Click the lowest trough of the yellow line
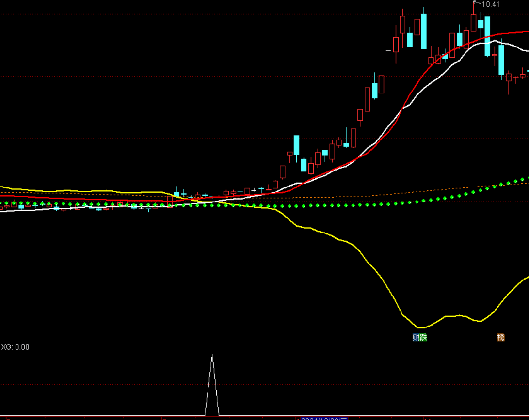 click(419, 328)
